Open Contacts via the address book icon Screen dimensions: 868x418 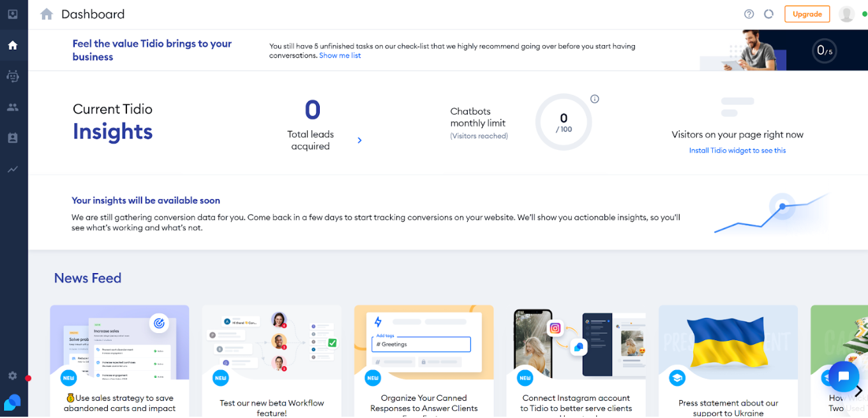pyautogui.click(x=13, y=138)
